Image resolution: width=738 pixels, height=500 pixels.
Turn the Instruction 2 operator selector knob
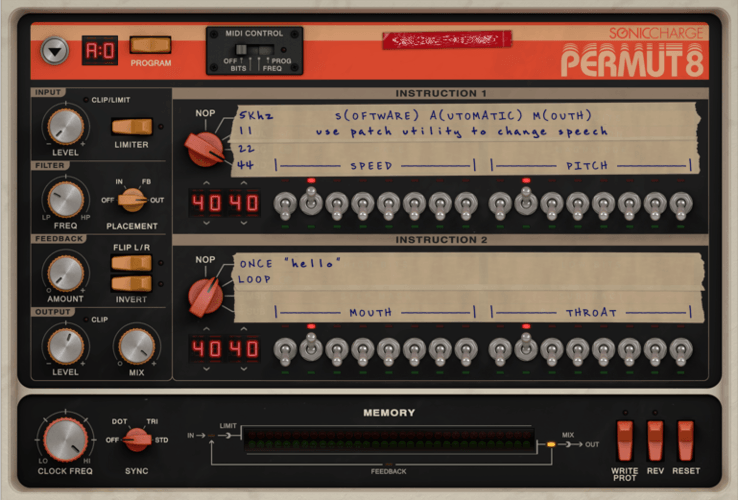tap(205, 297)
